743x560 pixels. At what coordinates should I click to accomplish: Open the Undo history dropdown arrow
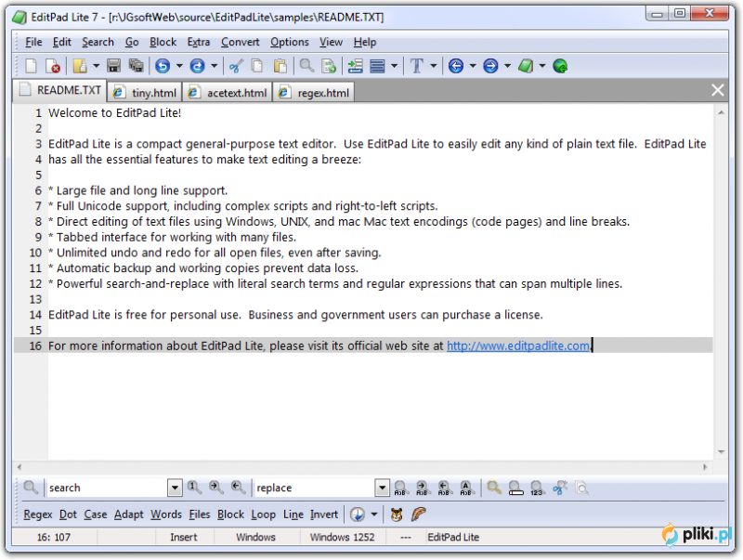(179, 66)
